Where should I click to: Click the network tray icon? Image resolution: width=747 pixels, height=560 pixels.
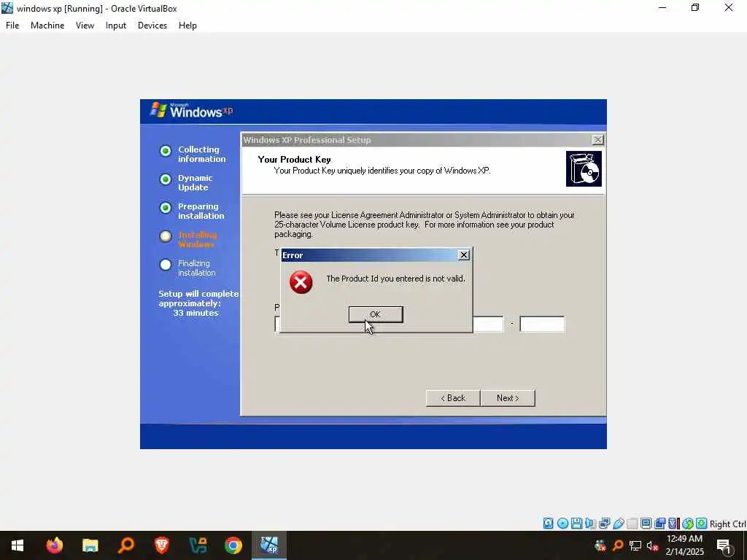pyautogui.click(x=635, y=545)
